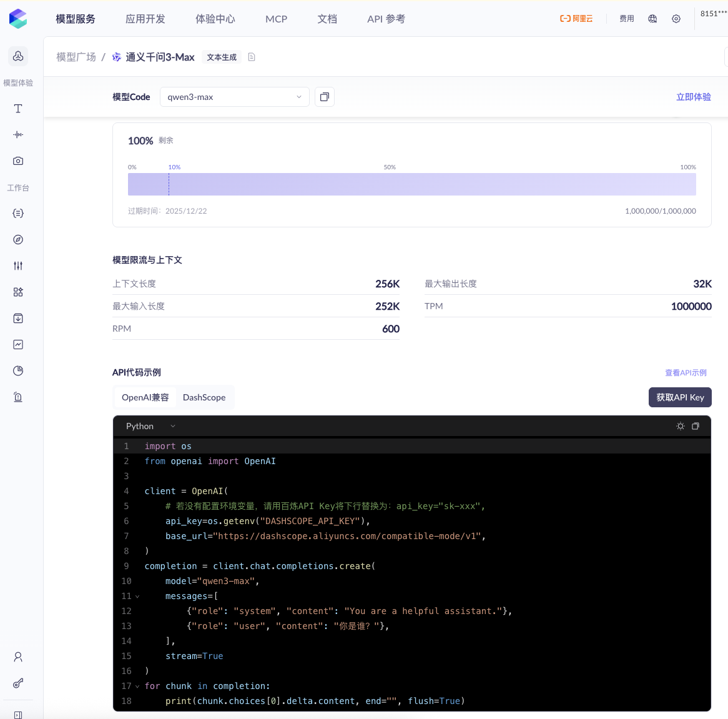Viewport: 728px width, 719px height.
Task: Open the camera vision model experience
Action: (x=18, y=161)
